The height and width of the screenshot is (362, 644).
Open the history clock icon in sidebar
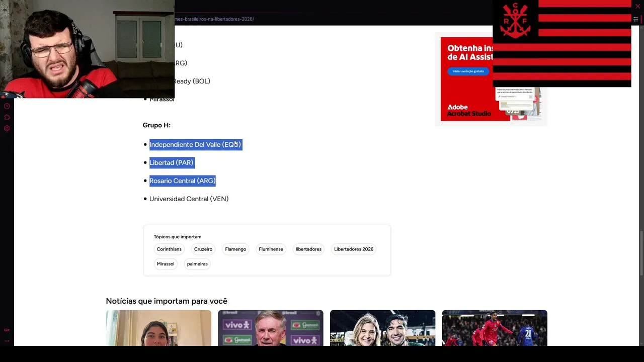7,106
